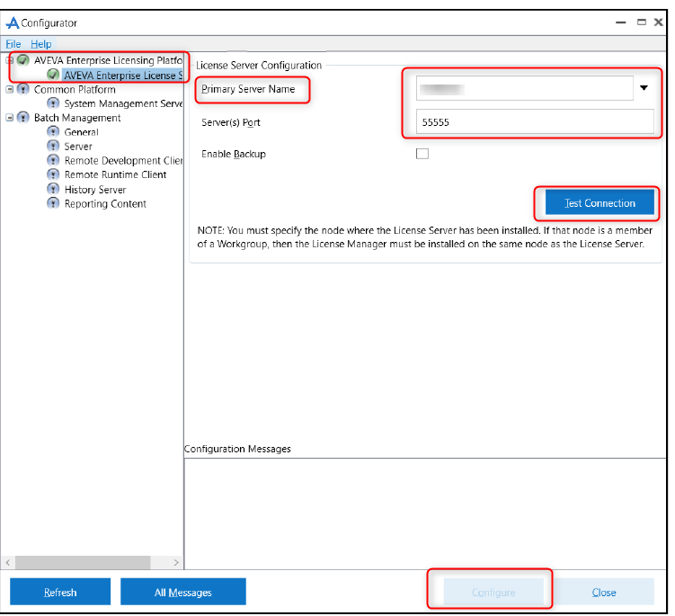
Task: Select AVEVA Enterprise Licensing Platform tree item
Action: click(x=108, y=60)
